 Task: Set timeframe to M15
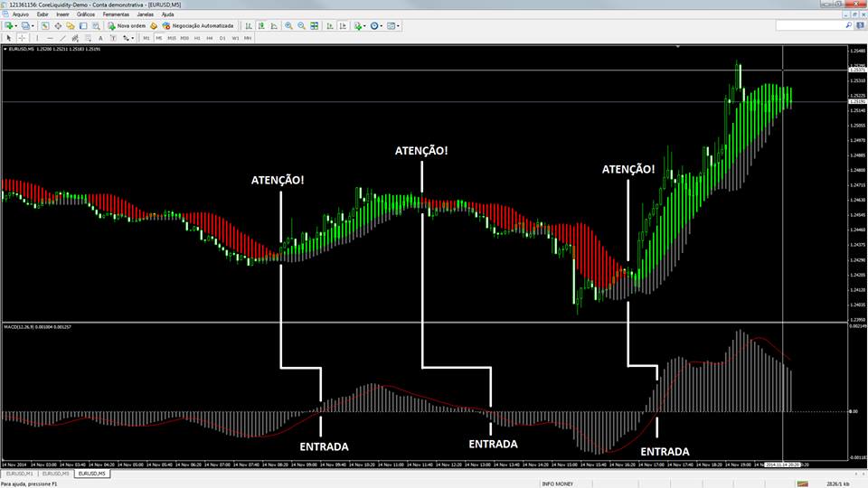pyautogui.click(x=172, y=38)
